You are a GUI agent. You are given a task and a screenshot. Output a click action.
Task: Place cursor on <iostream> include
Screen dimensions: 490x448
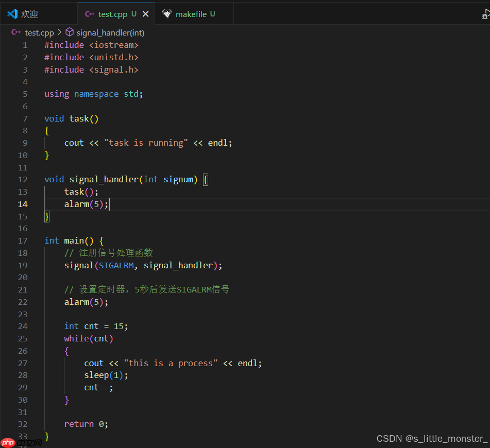pyautogui.click(x=114, y=45)
